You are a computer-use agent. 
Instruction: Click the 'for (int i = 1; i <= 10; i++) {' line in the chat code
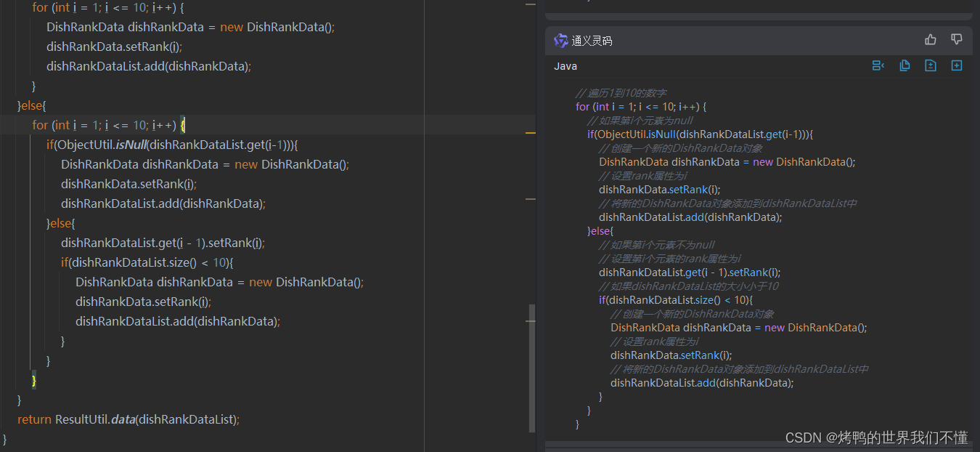[641, 107]
